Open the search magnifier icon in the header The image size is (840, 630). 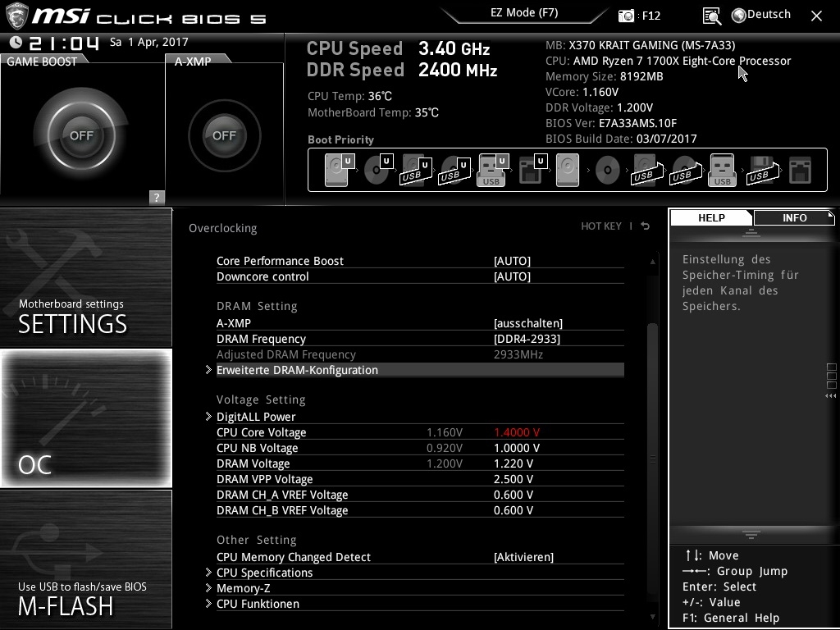click(x=711, y=16)
